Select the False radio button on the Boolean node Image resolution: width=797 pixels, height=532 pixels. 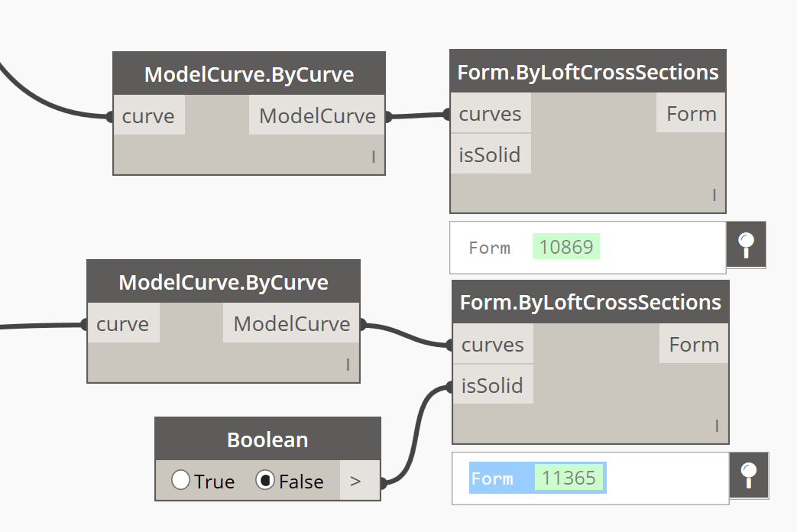click(x=265, y=481)
